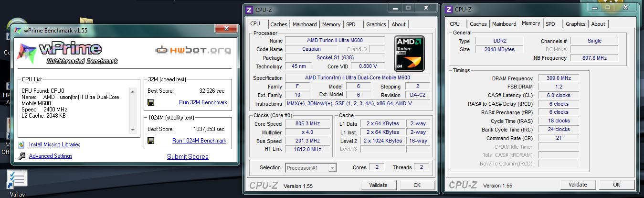Run the 32M Benchmark
This screenshot has width=644, height=198.
(x=203, y=102)
